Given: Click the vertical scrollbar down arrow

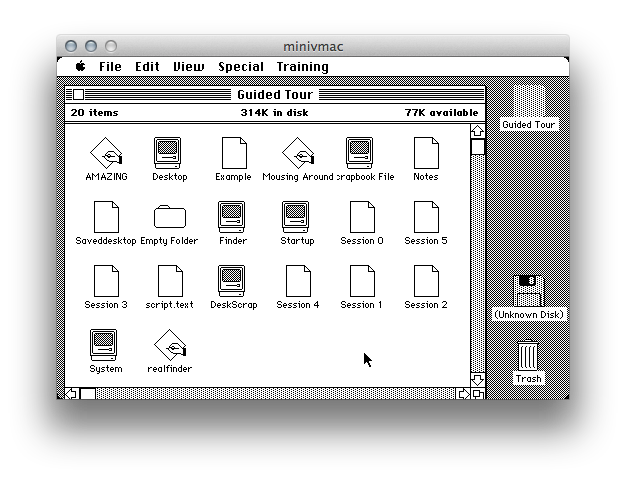Looking at the screenshot, I should 477,379.
